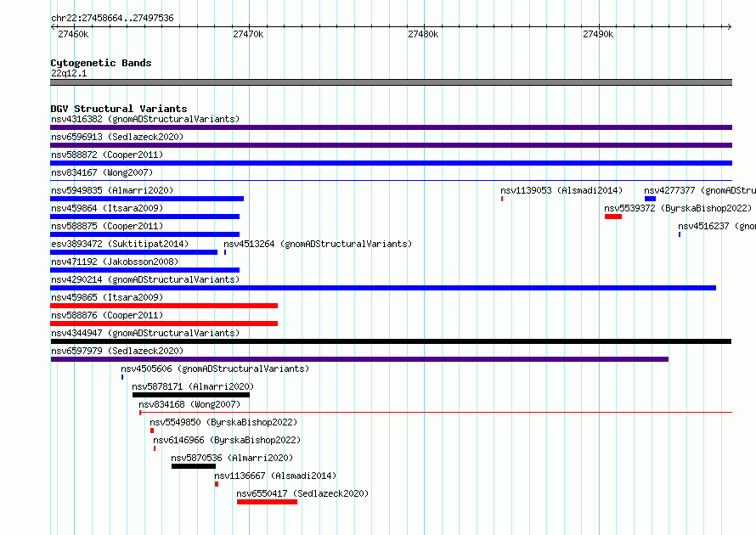Click the nsv588876 red bar
The height and width of the screenshot is (535, 756).
click(x=164, y=324)
